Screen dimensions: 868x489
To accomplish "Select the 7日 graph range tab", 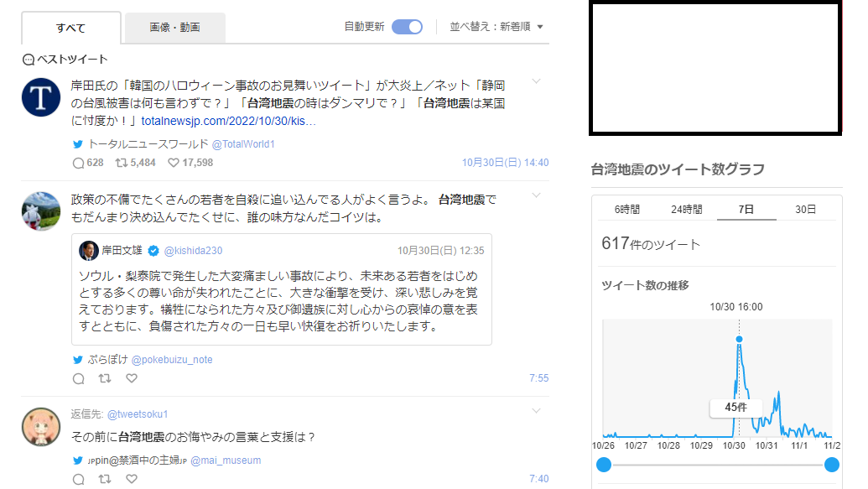I will [746, 210].
